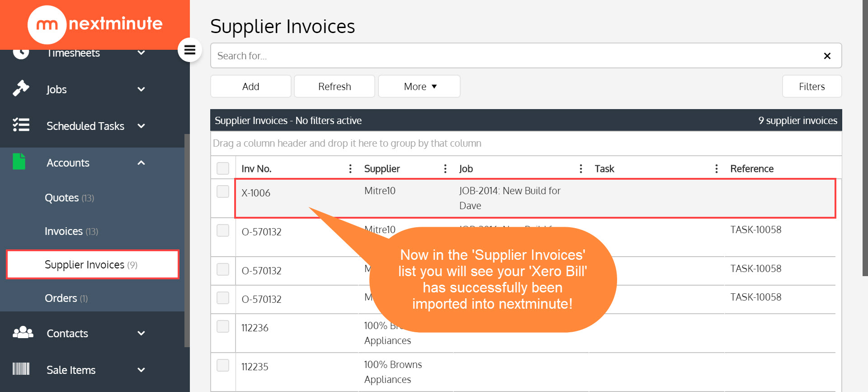
Task: Sort by Reference column header
Action: pyautogui.click(x=752, y=169)
